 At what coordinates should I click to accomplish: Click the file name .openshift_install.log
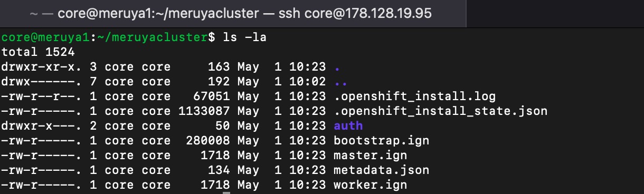tap(414, 96)
